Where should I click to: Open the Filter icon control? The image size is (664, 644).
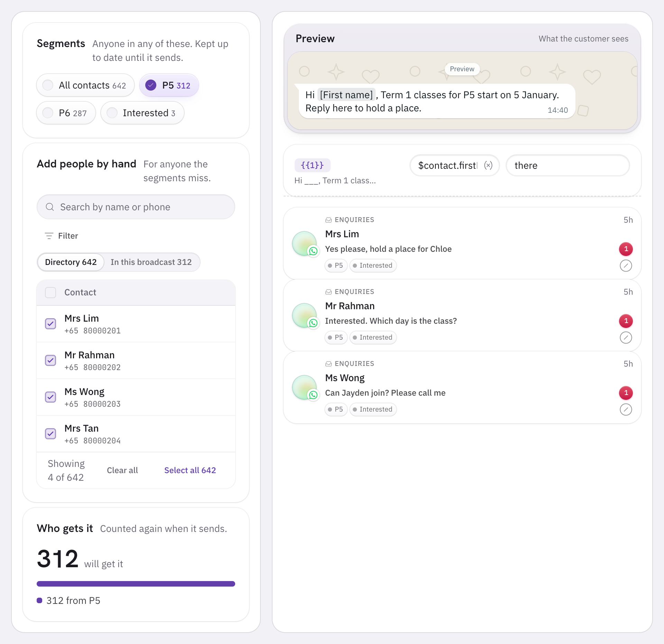coord(49,236)
